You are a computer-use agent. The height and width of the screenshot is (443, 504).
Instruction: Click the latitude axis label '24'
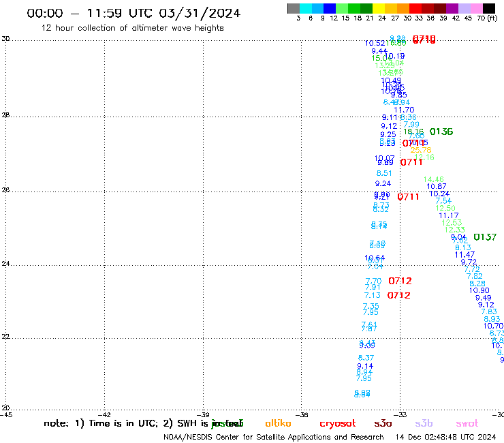pos(5,264)
